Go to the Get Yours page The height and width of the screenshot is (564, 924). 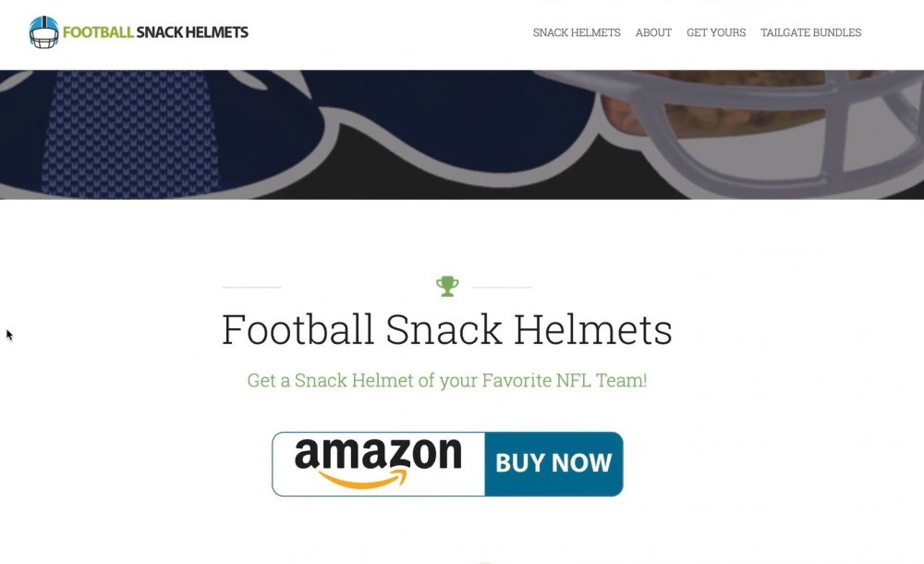pyautogui.click(x=716, y=33)
